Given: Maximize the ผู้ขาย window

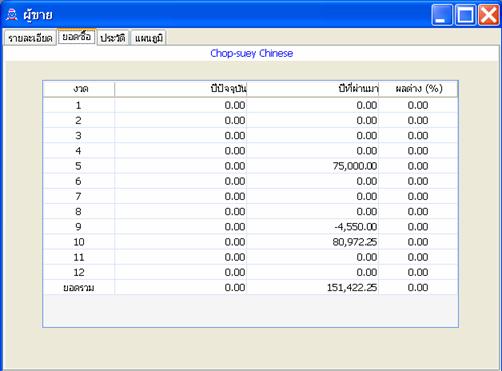Looking at the screenshot, I should (465, 15).
